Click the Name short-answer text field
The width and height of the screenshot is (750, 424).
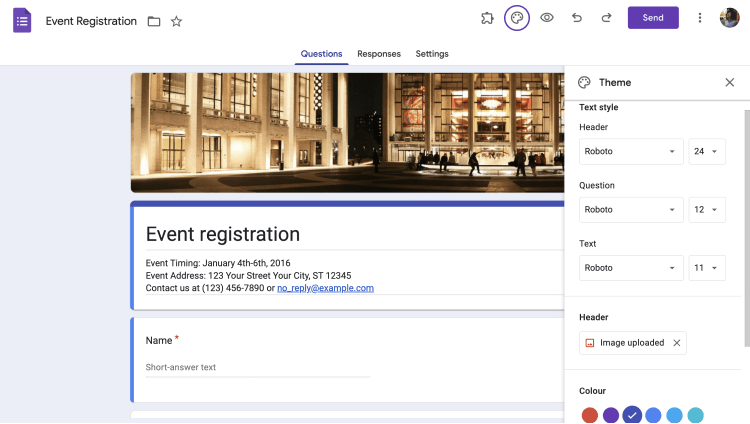click(x=258, y=367)
